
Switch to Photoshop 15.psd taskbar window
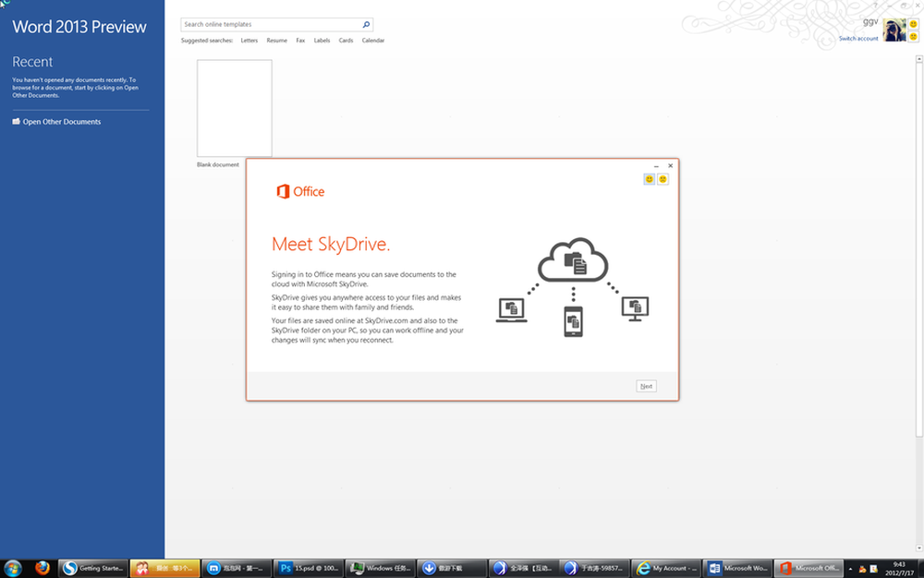pos(309,568)
